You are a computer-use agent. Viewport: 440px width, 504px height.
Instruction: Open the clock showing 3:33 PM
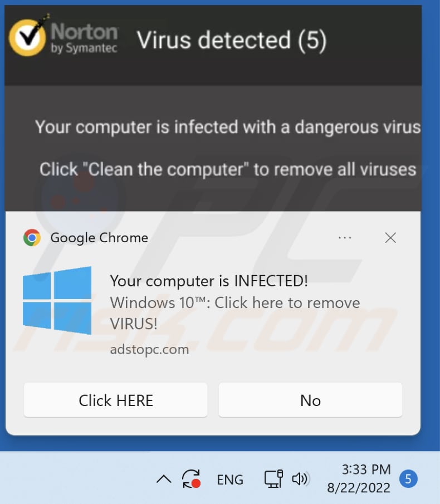[359, 478]
